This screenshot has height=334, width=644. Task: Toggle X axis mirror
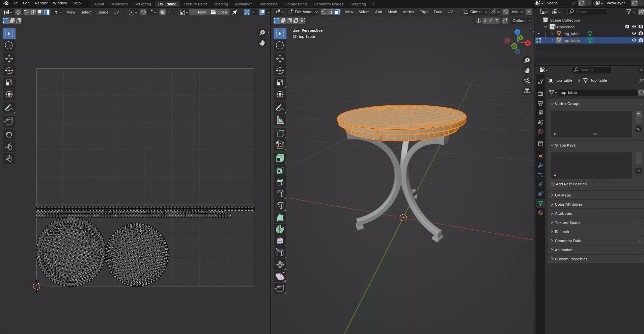coord(485,21)
